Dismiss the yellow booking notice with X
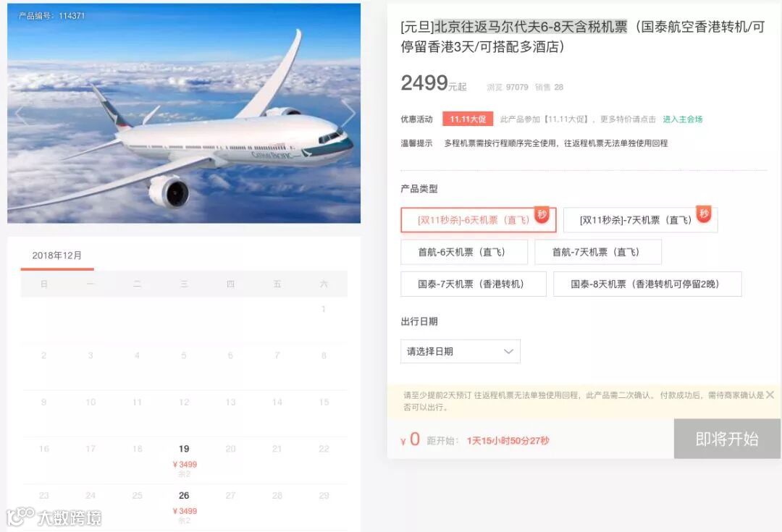The width and height of the screenshot is (782, 532). [770, 395]
